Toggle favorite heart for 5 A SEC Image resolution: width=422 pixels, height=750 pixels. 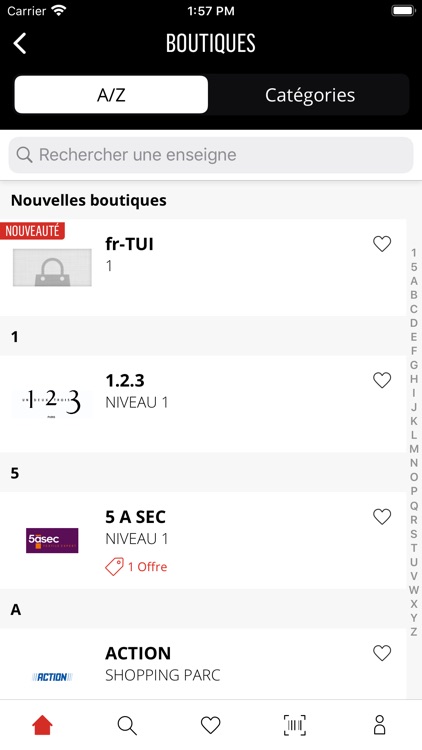click(382, 517)
